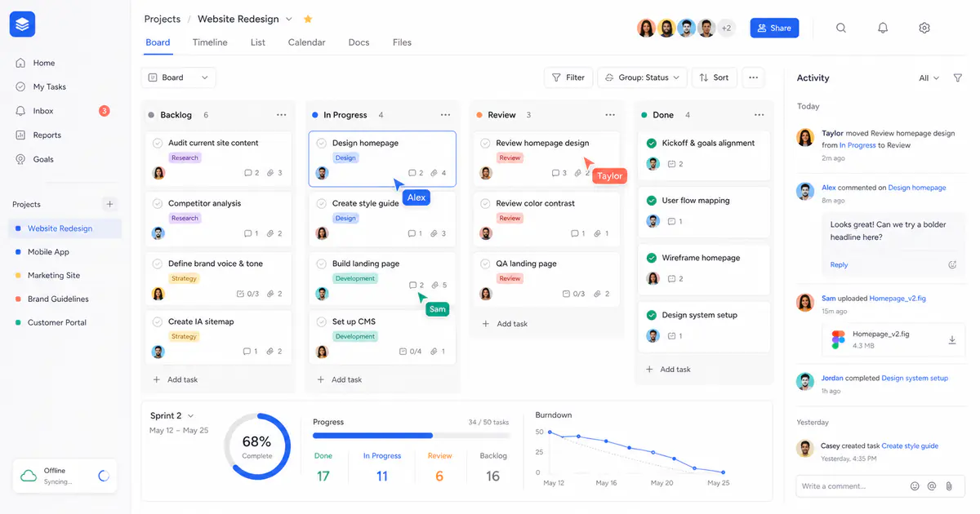The image size is (980, 514).
Task: Open the Filter options button
Action: click(568, 78)
